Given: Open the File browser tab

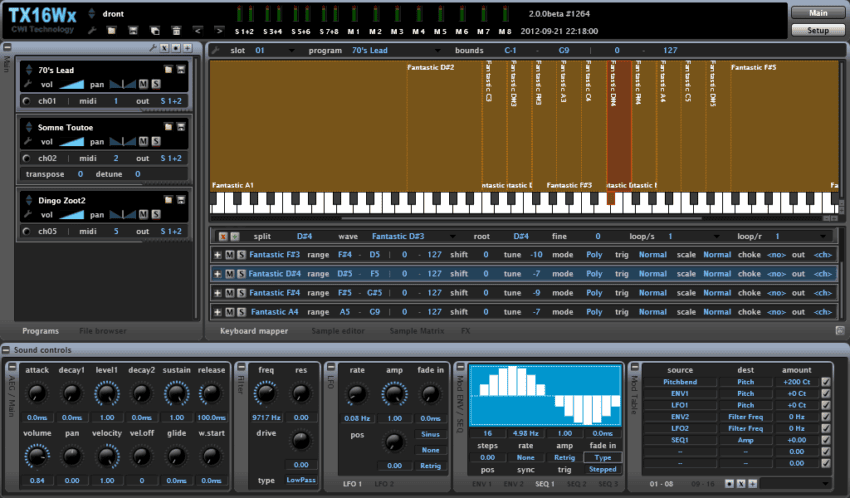Looking at the screenshot, I should pos(103,330).
